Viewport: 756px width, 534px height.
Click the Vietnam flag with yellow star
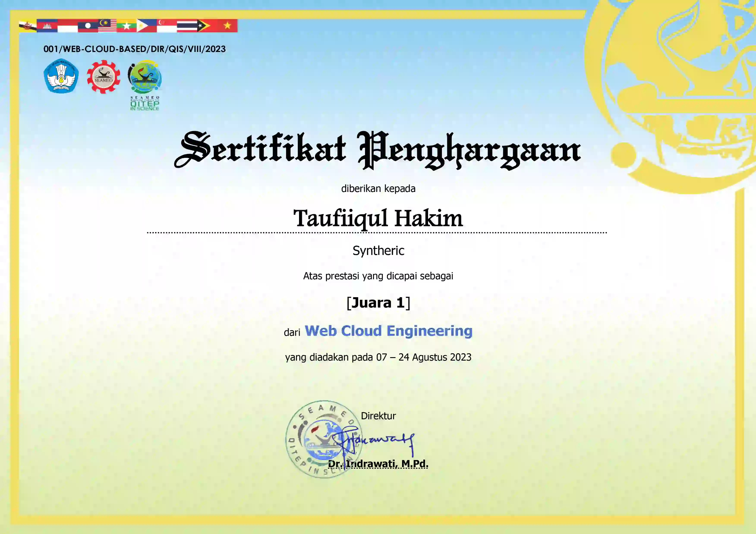pyautogui.click(x=227, y=26)
